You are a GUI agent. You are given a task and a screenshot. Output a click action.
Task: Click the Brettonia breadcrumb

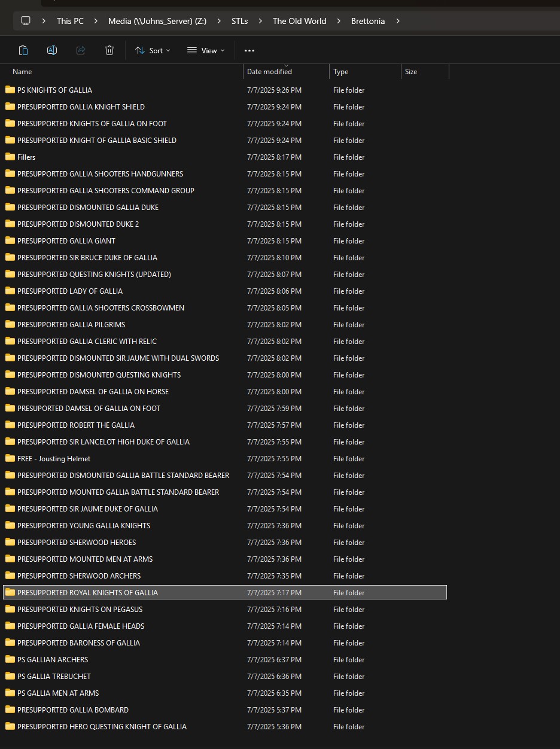(368, 21)
